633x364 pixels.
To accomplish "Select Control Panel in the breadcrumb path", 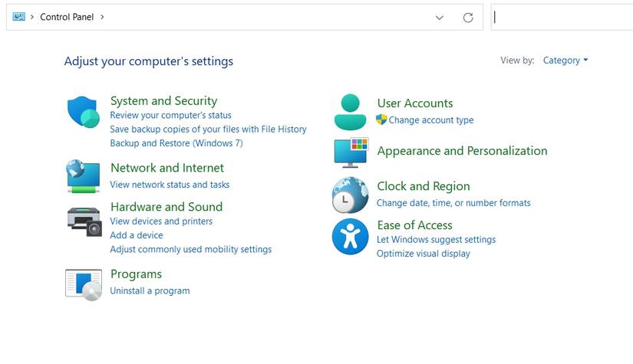I will coord(67,17).
